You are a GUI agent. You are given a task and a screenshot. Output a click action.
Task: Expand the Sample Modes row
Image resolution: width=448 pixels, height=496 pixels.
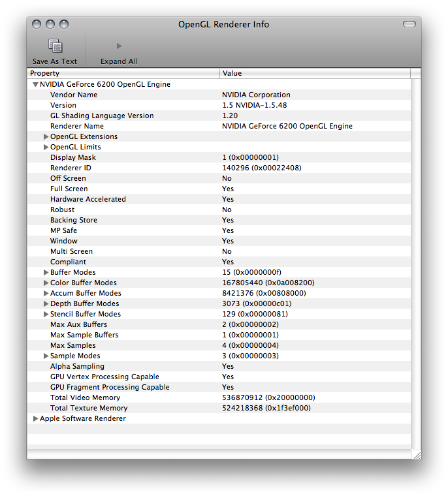pos(46,356)
